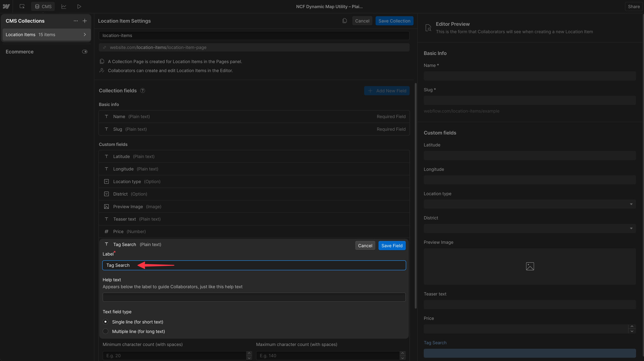Focus the preview Slug input
Viewport: 644px width, 361px height.
point(530,100)
